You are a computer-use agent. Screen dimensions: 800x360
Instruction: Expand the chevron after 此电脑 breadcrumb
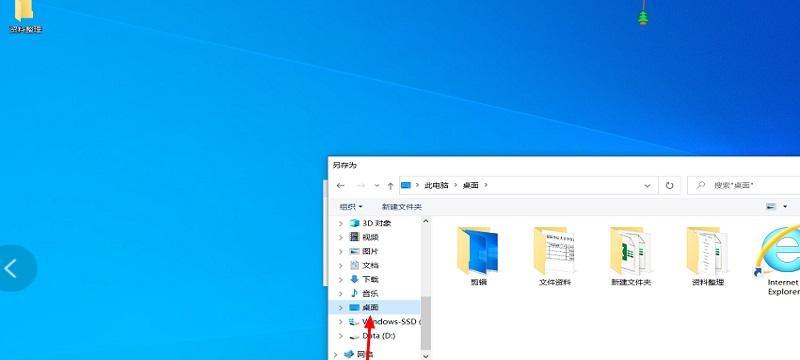[456, 186]
